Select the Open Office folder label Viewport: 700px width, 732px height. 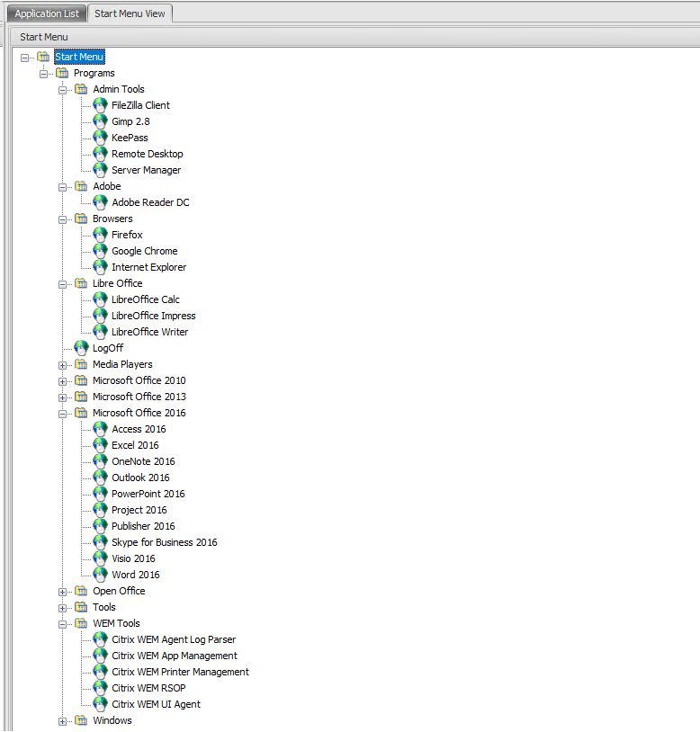pos(119,591)
